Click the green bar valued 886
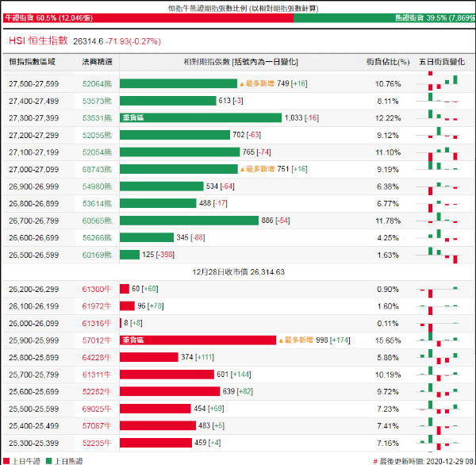This screenshot has height=465, width=476. click(x=189, y=221)
